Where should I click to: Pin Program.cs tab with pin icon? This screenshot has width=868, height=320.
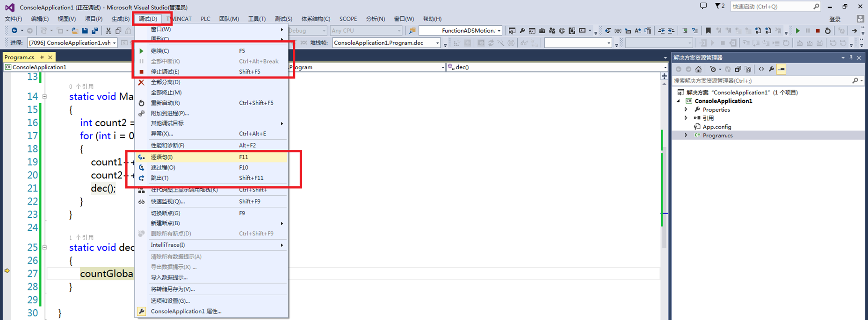click(x=42, y=57)
